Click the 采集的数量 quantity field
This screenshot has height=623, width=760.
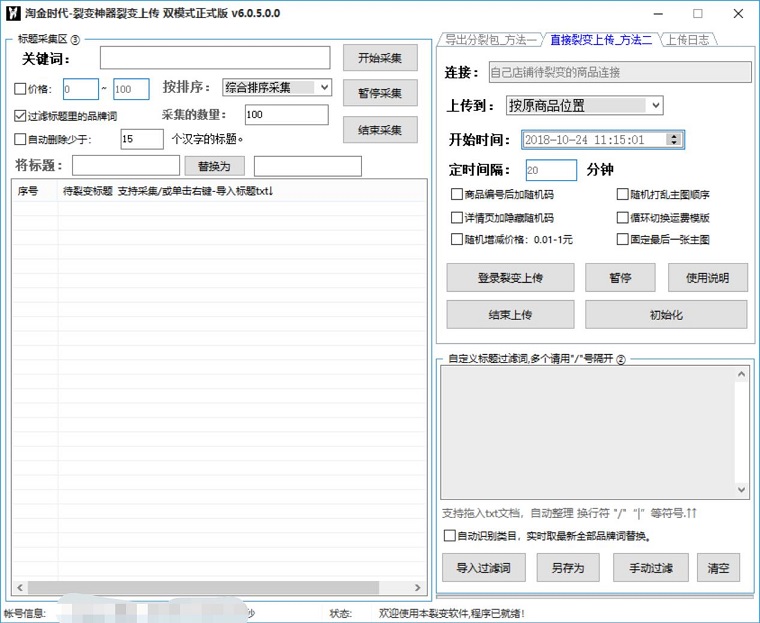coord(286,115)
